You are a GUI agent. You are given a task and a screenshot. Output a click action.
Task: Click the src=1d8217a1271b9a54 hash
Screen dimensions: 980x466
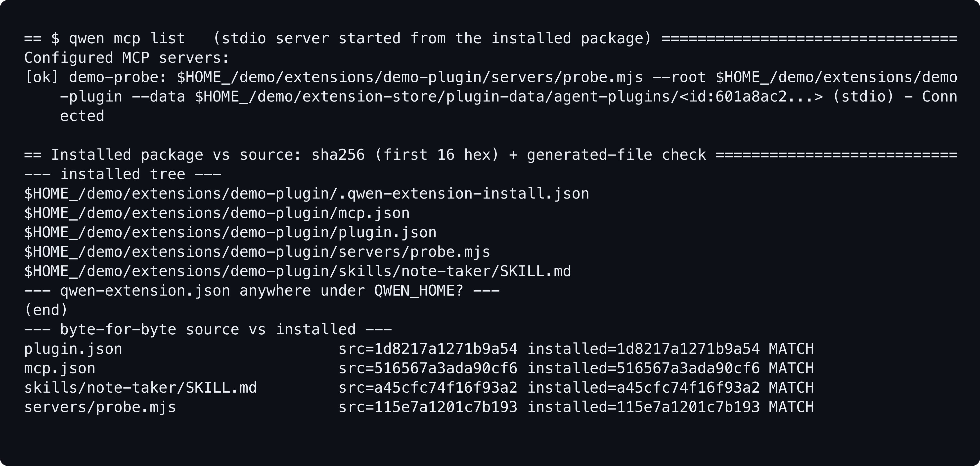click(x=428, y=349)
